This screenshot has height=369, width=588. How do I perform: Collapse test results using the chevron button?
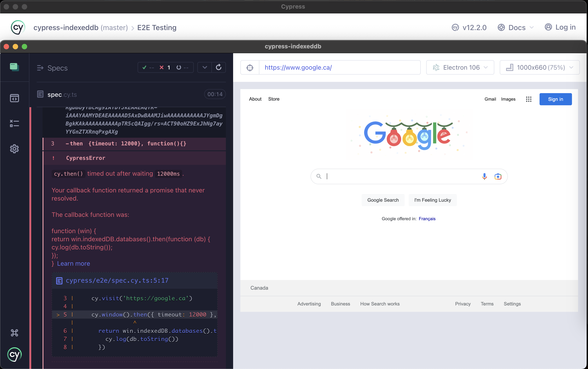pyautogui.click(x=204, y=68)
